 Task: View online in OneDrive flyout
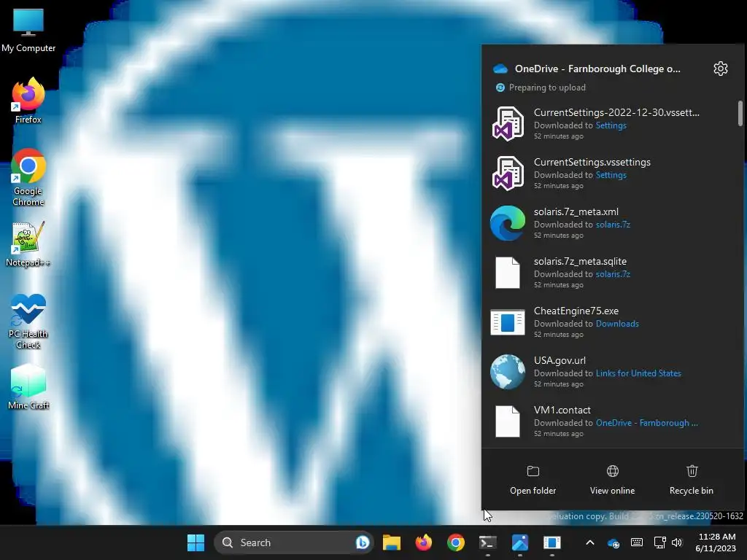coord(613,480)
